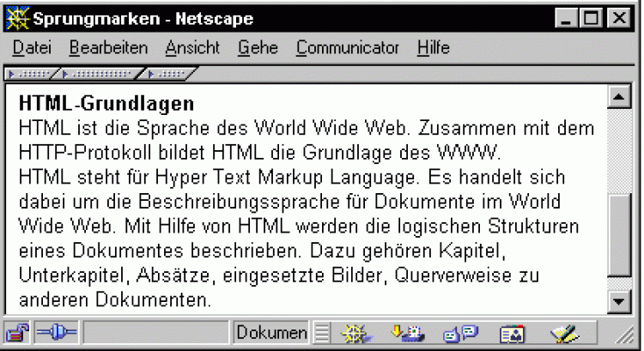
Task: Click the scroll up arrow button
Action: pyautogui.click(x=617, y=98)
